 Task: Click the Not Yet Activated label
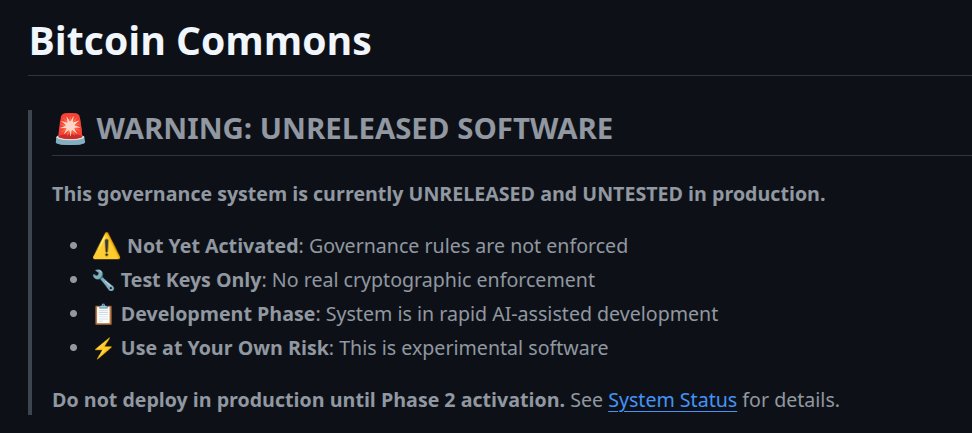coord(213,247)
